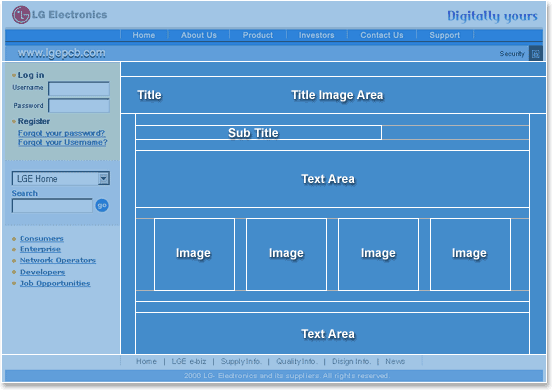Click the Text Area above the image row
The height and width of the screenshot is (391, 554).
click(x=332, y=179)
